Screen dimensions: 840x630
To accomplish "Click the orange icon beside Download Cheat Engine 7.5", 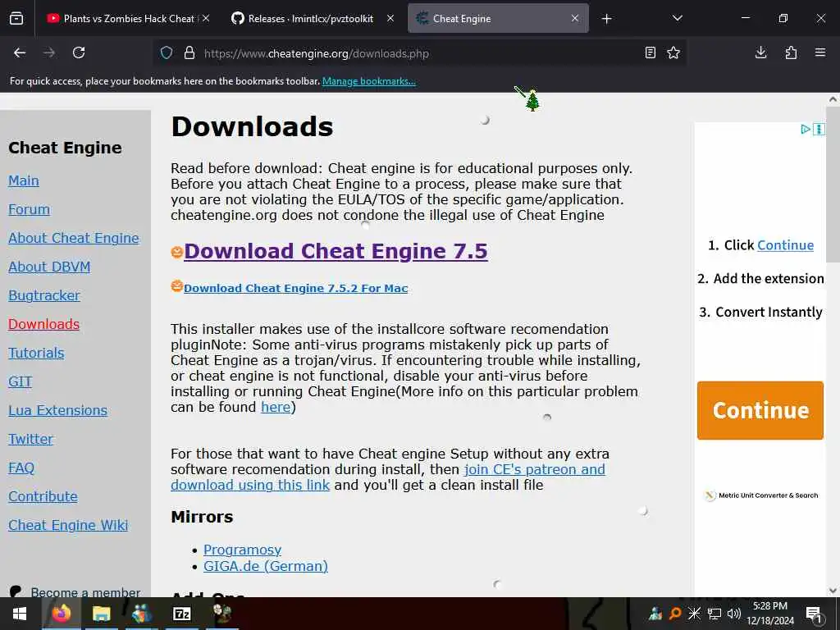I will click(x=177, y=251).
